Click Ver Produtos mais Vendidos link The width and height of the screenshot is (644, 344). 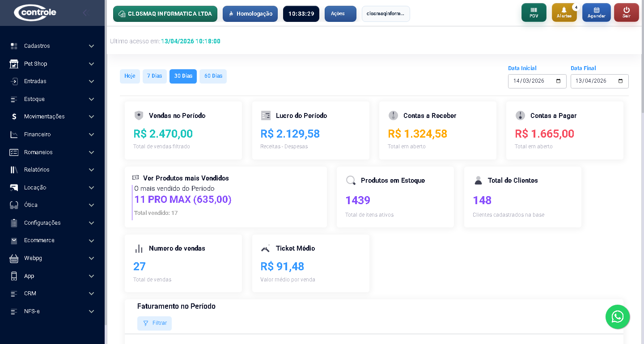(x=186, y=178)
